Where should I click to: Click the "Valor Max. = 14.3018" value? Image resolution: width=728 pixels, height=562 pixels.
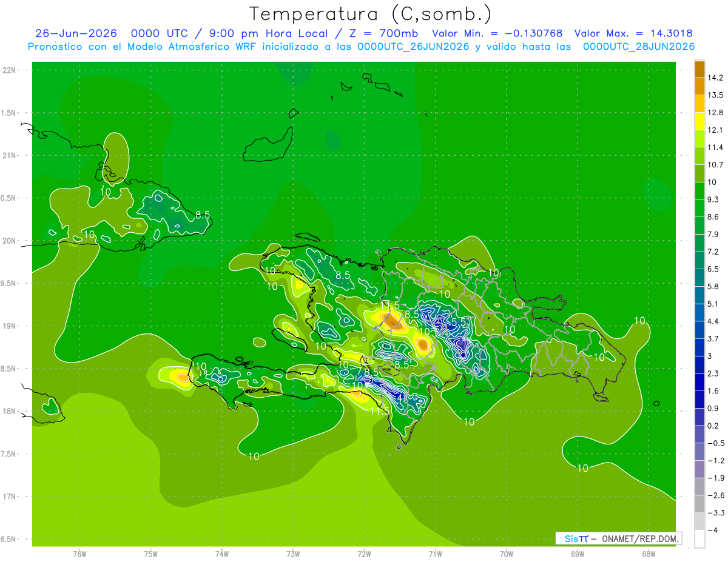point(633,33)
